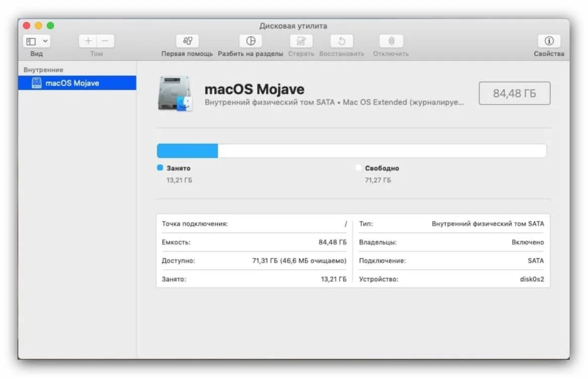Click the 84,48 ГБ capacity box

[514, 93]
